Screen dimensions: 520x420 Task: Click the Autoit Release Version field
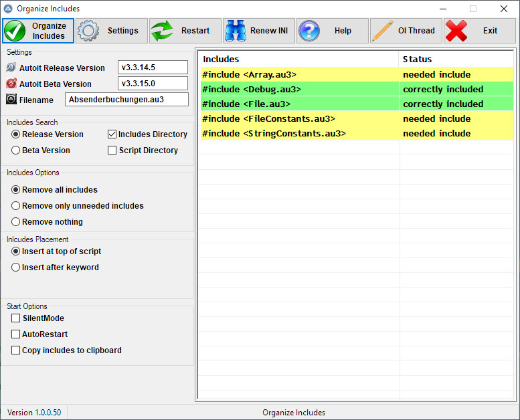pyautogui.click(x=153, y=68)
